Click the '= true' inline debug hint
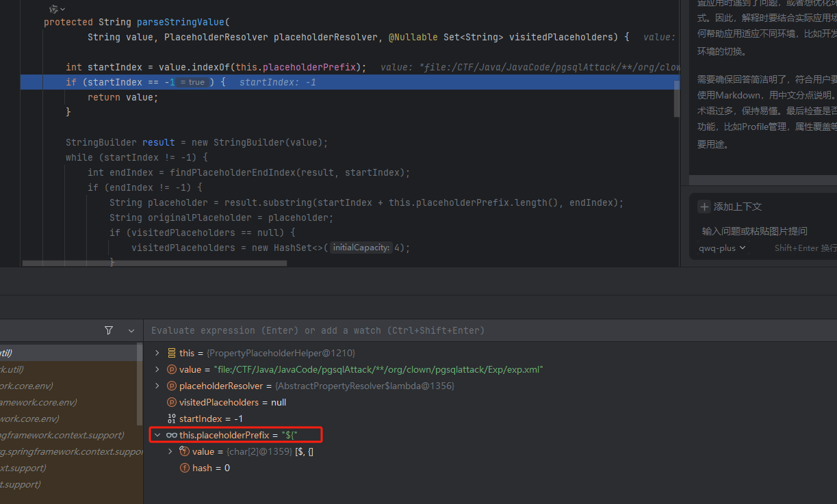Screen dimensions: 837x504 point(192,82)
